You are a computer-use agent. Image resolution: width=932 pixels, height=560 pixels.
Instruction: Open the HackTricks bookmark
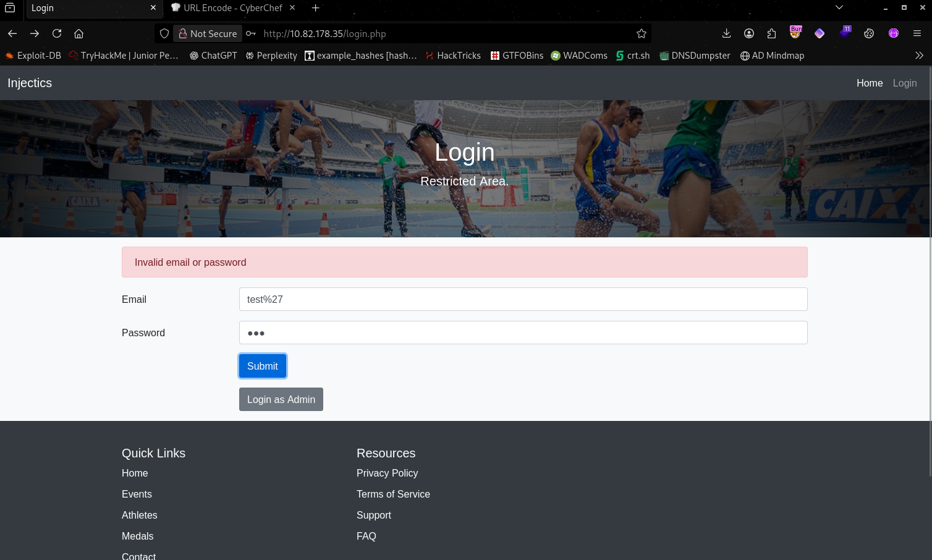pos(452,56)
